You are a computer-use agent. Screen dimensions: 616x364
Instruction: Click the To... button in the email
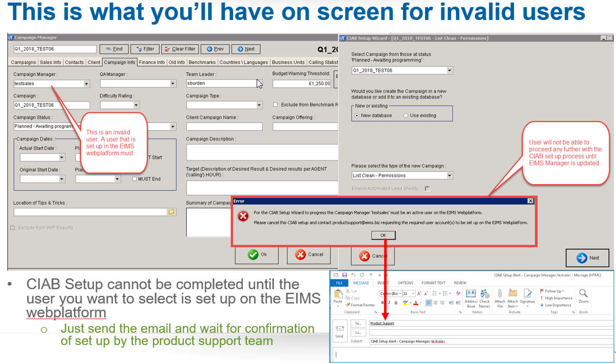point(357,323)
